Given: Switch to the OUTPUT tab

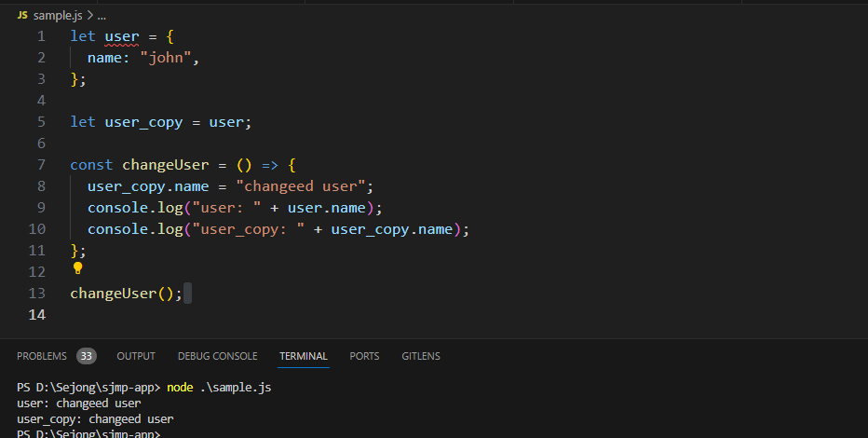Looking at the screenshot, I should (136, 356).
